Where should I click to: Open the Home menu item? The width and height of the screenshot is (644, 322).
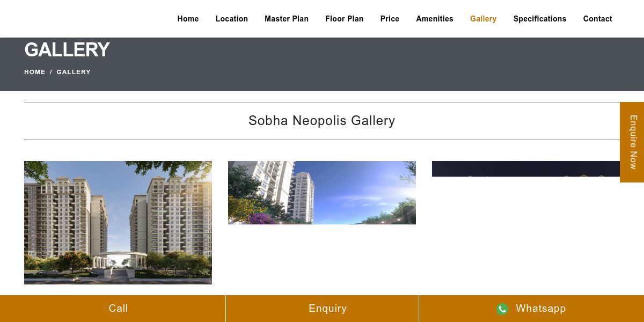[188, 19]
